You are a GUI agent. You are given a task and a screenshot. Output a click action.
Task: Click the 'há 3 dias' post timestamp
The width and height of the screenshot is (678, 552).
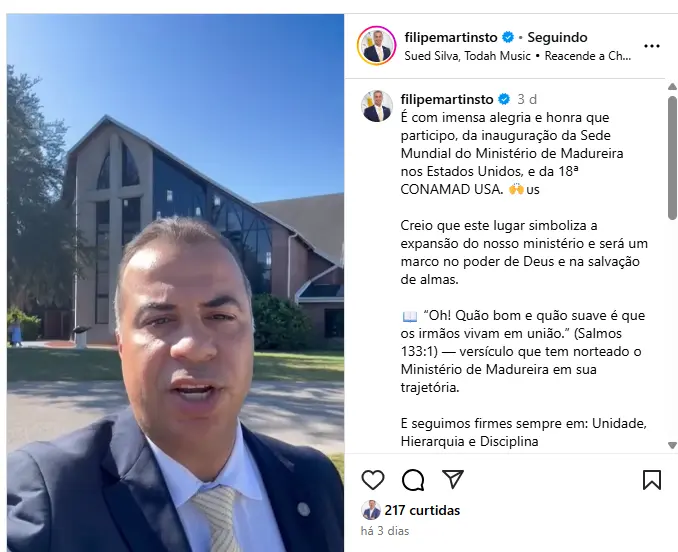click(x=385, y=531)
